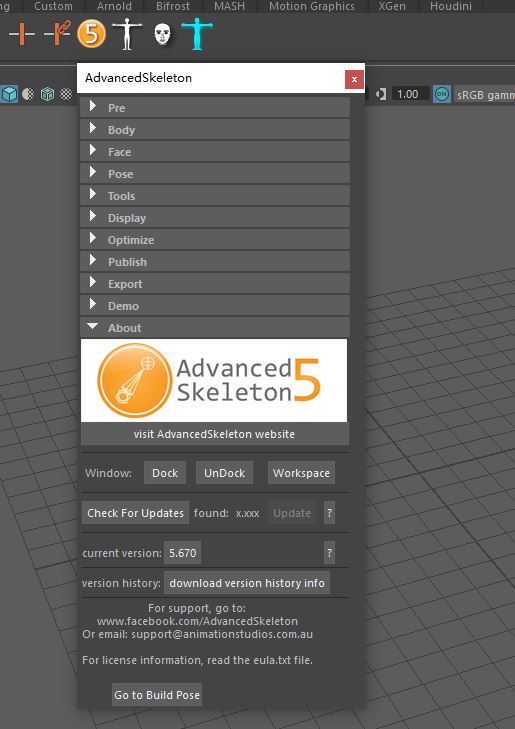Open AdvancedSkeleton 5 from the orange shelf icon
Viewport: 515px width, 729px height.
92,34
